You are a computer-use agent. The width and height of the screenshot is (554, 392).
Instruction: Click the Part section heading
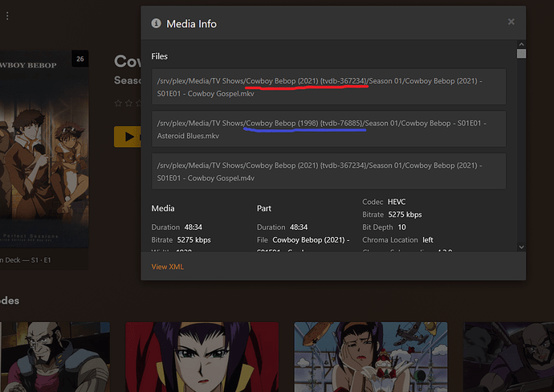[264, 209]
